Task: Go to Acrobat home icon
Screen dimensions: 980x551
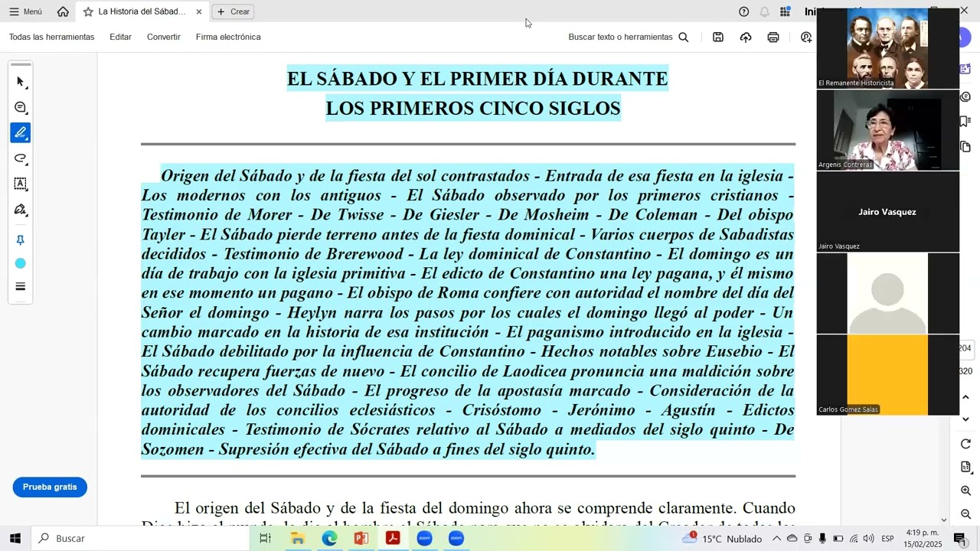Action: 63,11
